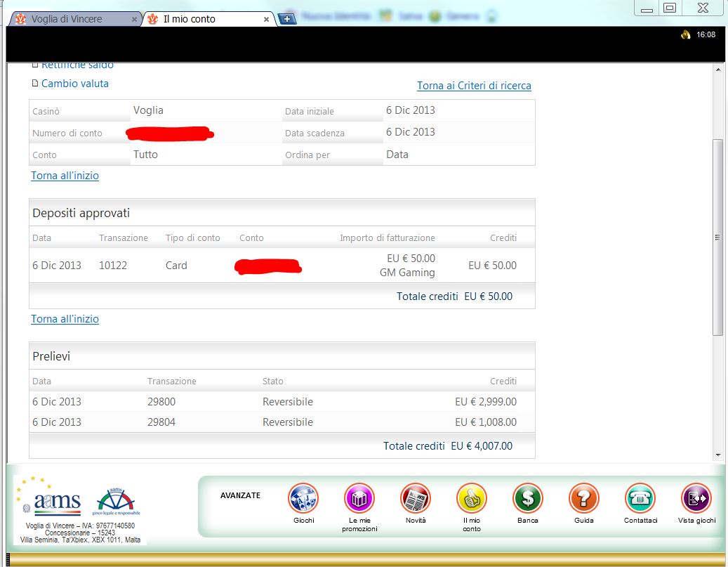The width and height of the screenshot is (728, 567).
Task: Close the Il mio conto tab
Action: [267, 20]
